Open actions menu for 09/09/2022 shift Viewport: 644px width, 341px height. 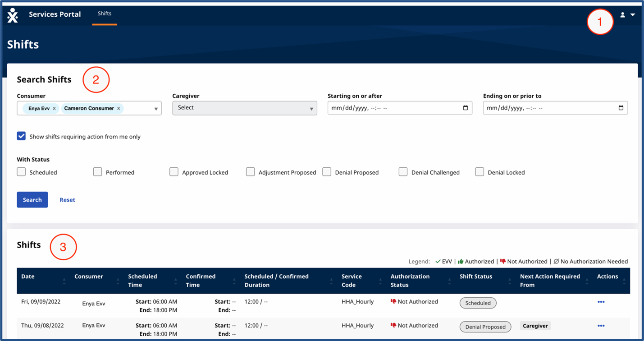[600, 302]
